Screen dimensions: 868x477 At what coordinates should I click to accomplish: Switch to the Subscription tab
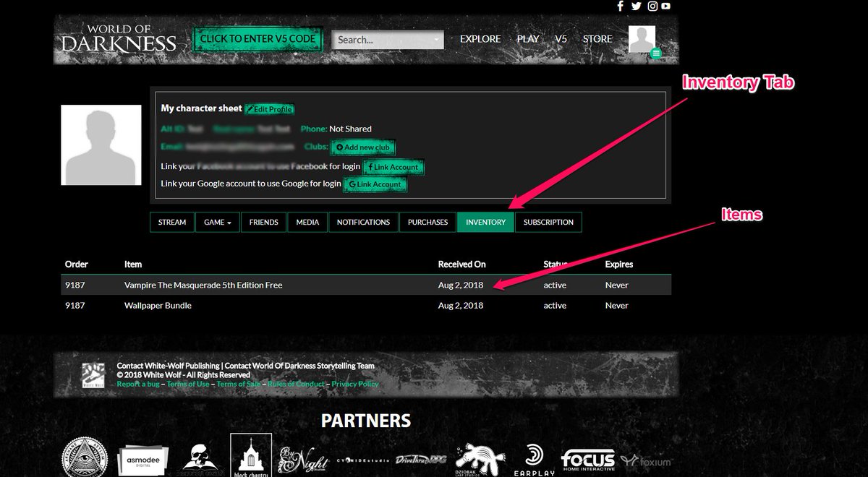548,223
